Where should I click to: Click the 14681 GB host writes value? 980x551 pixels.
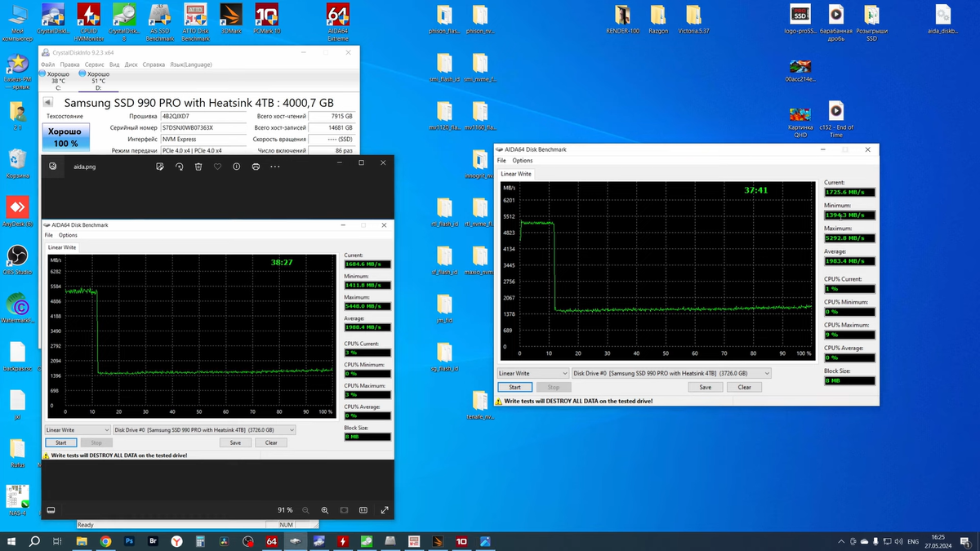pos(331,128)
